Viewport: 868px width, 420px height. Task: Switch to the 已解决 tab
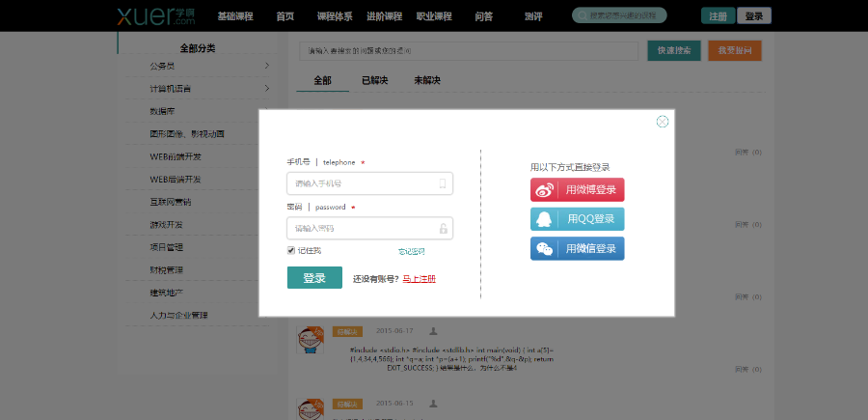tap(375, 80)
